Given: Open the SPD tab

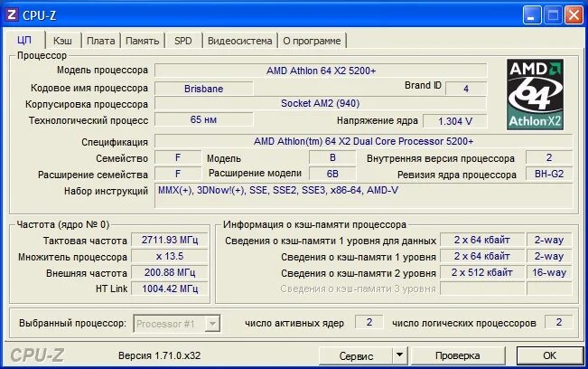Looking at the screenshot, I should point(183,41).
